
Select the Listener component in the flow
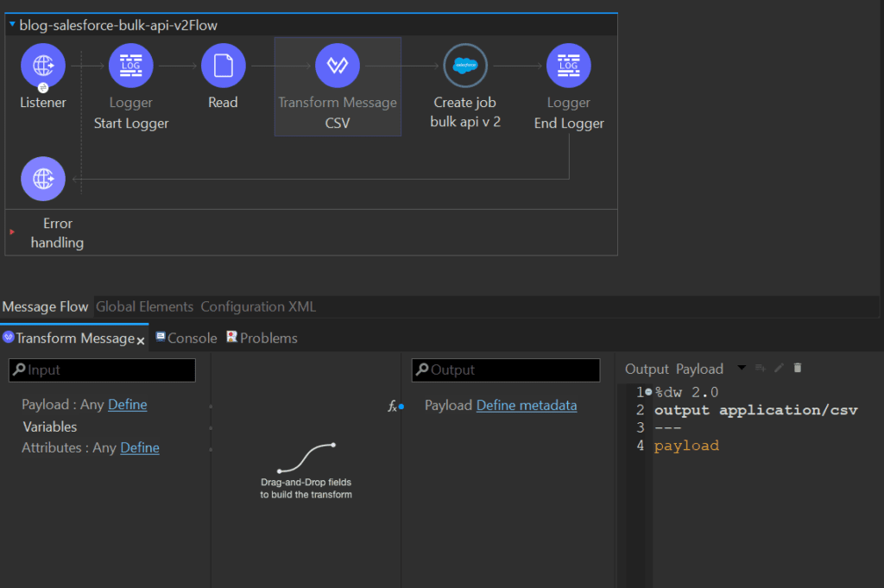tap(42, 65)
